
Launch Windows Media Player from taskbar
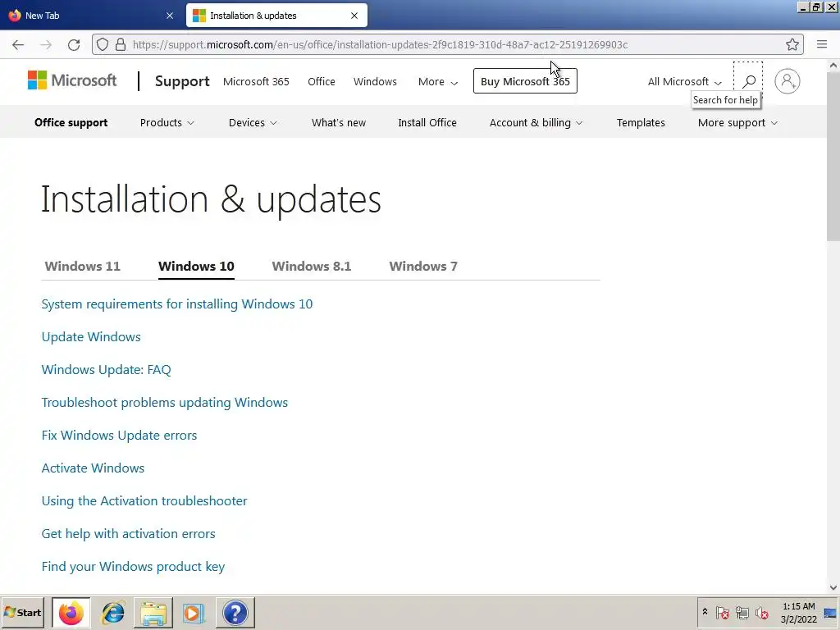click(194, 612)
